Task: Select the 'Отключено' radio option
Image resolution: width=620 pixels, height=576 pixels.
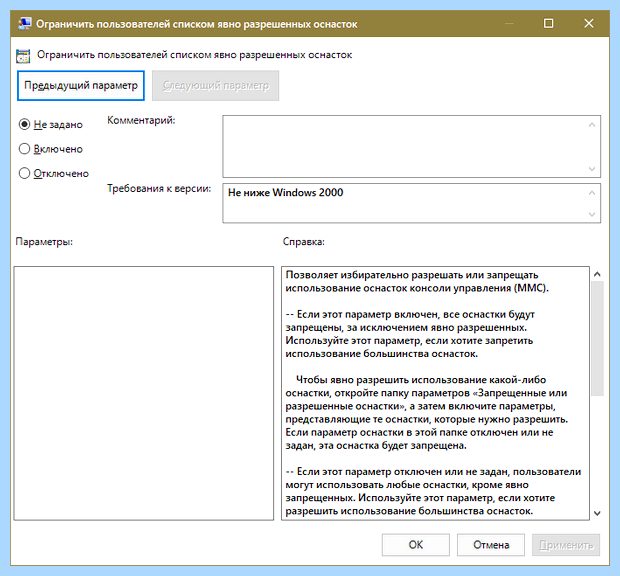Action: pos(54,174)
